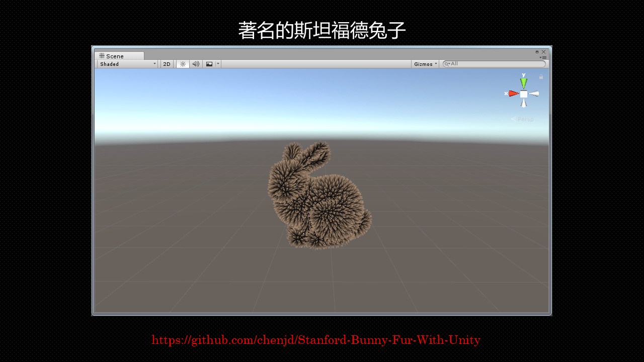
Task: Open the Shaded draw mode dropdown
Action: click(x=127, y=64)
